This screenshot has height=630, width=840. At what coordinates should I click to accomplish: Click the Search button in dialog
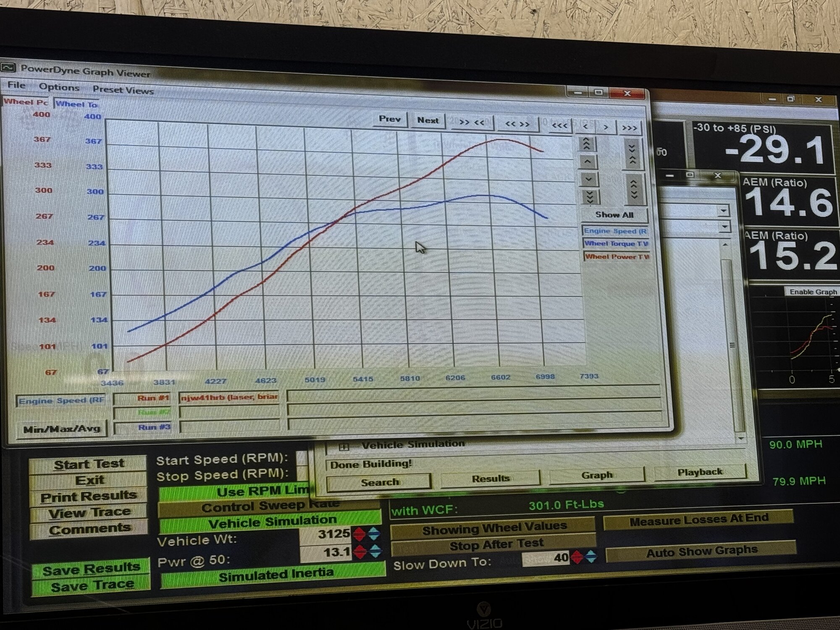379,482
